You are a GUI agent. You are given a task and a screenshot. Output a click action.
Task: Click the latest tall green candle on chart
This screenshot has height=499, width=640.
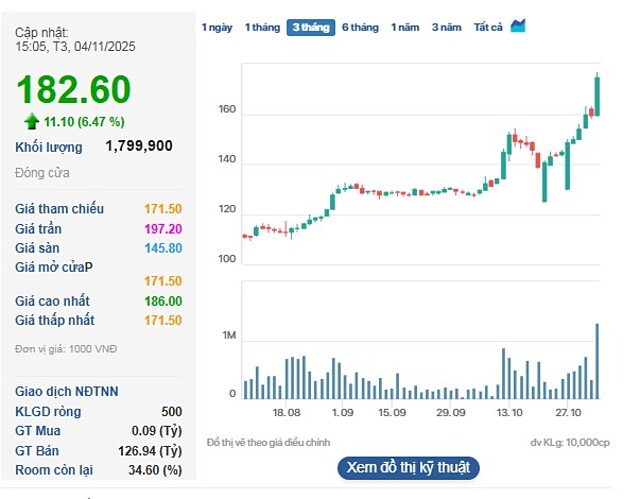(597, 95)
